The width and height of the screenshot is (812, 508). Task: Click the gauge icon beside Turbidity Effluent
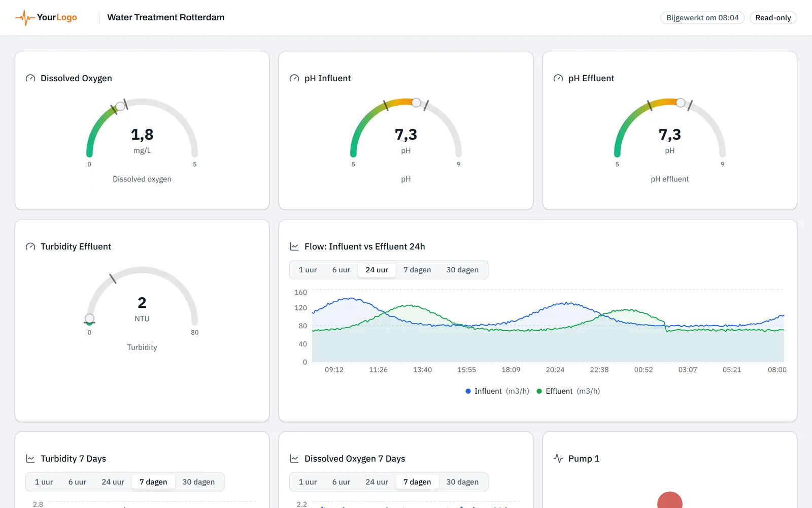click(x=30, y=246)
